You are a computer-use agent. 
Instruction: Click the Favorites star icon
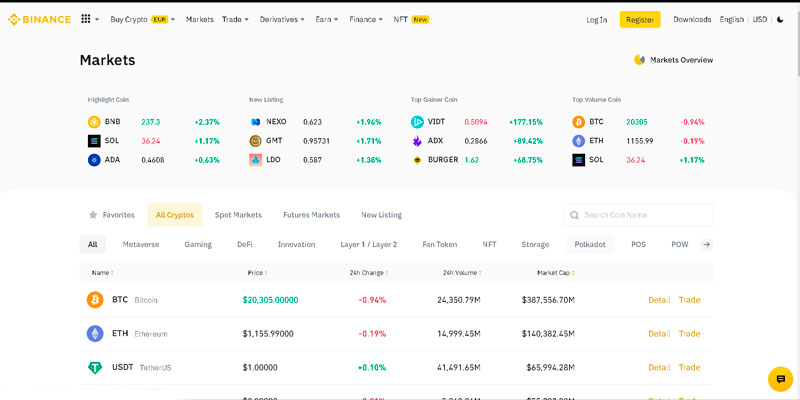pyautogui.click(x=93, y=215)
